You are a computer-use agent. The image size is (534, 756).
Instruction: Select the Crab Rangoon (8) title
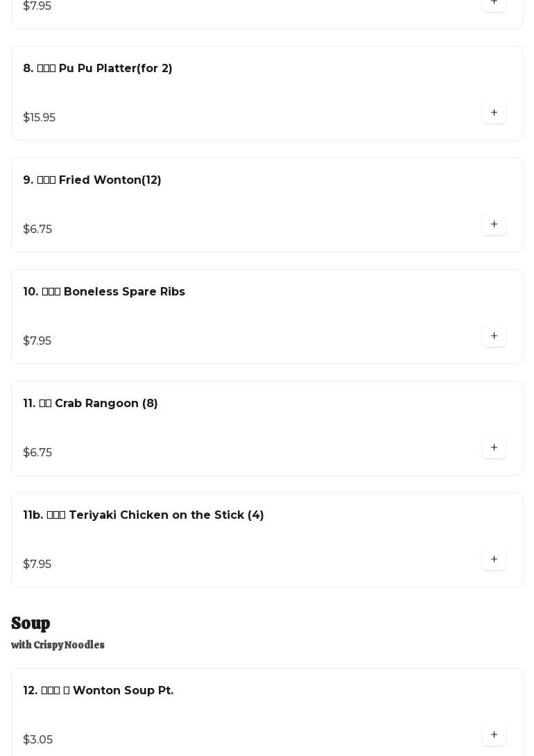pyautogui.click(x=91, y=403)
